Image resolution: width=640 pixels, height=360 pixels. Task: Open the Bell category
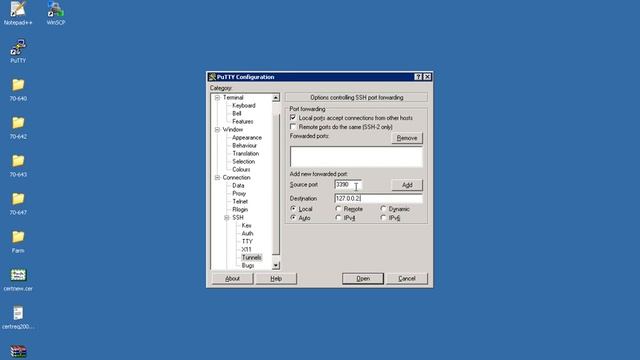coord(237,113)
